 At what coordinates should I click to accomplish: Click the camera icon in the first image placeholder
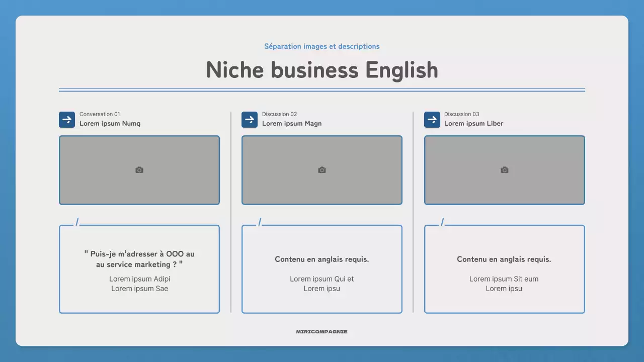click(x=139, y=170)
